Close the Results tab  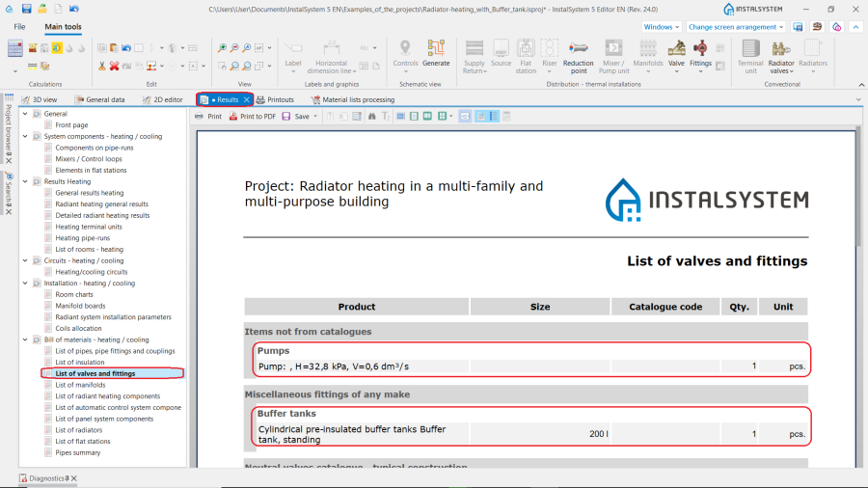pyautogui.click(x=246, y=99)
